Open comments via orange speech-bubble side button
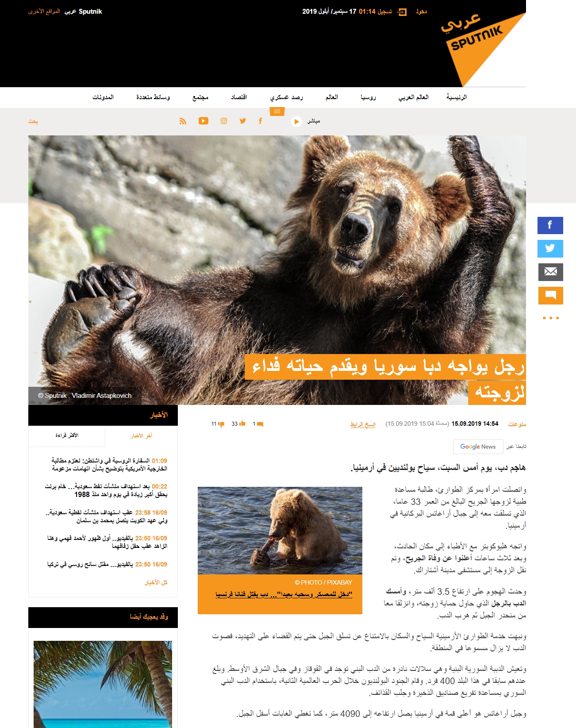The height and width of the screenshot is (728, 576). (550, 295)
